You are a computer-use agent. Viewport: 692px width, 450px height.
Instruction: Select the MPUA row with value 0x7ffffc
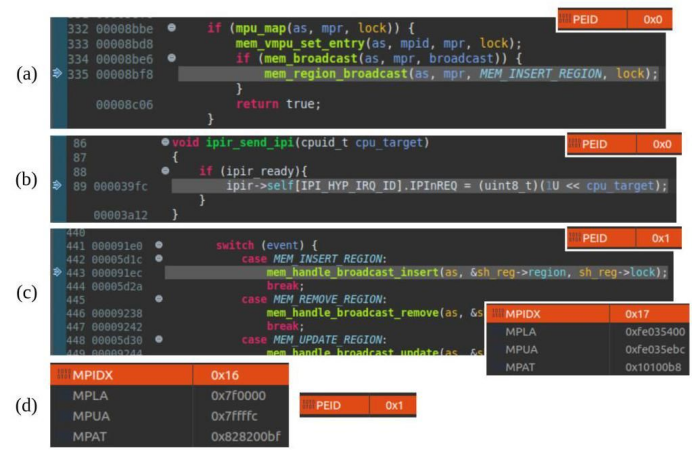[169, 416]
